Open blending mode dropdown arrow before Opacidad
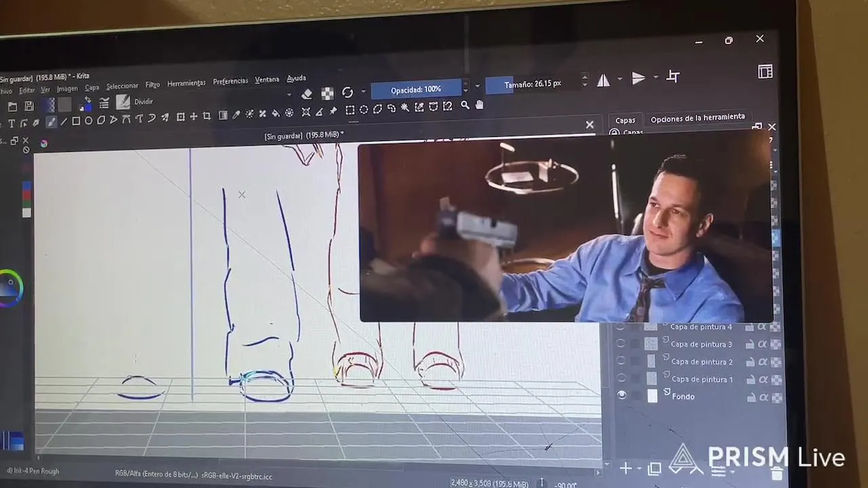The height and width of the screenshot is (488, 868). tap(289, 95)
